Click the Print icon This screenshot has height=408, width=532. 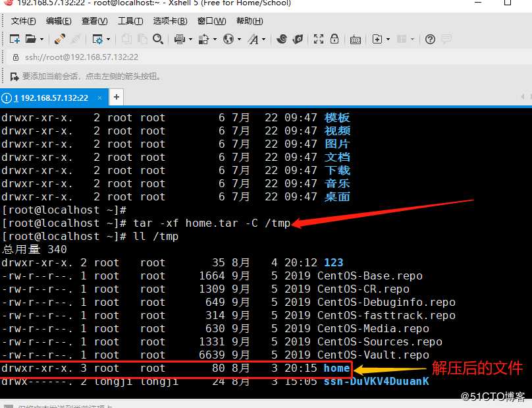[x=180, y=39]
